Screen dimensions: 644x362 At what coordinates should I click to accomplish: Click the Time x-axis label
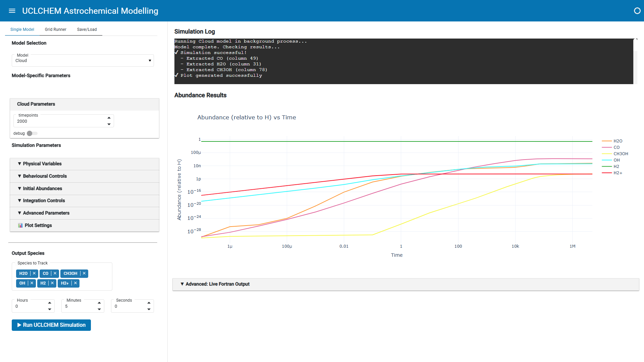point(397,255)
